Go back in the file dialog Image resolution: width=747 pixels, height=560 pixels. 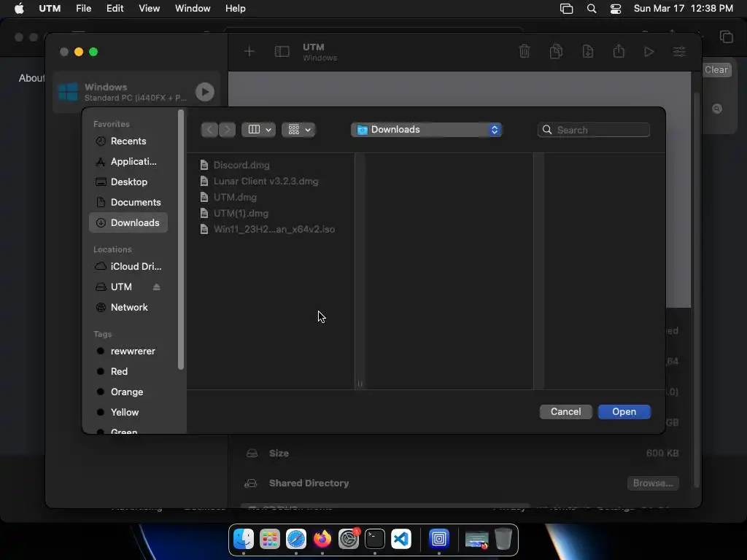(x=209, y=130)
